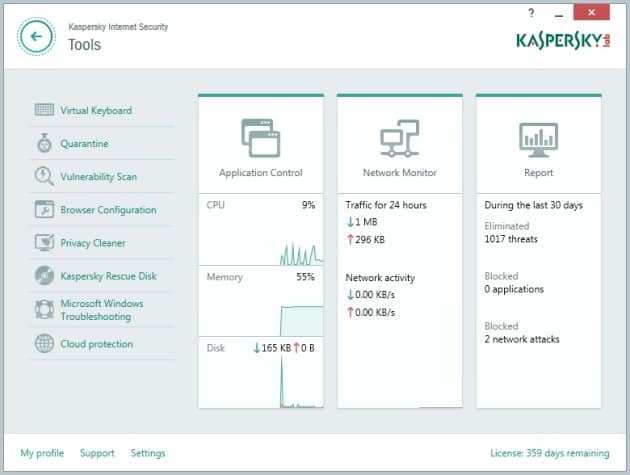This screenshot has width=630, height=475.
Task: Click the Report bar chart icon
Action: 538,139
